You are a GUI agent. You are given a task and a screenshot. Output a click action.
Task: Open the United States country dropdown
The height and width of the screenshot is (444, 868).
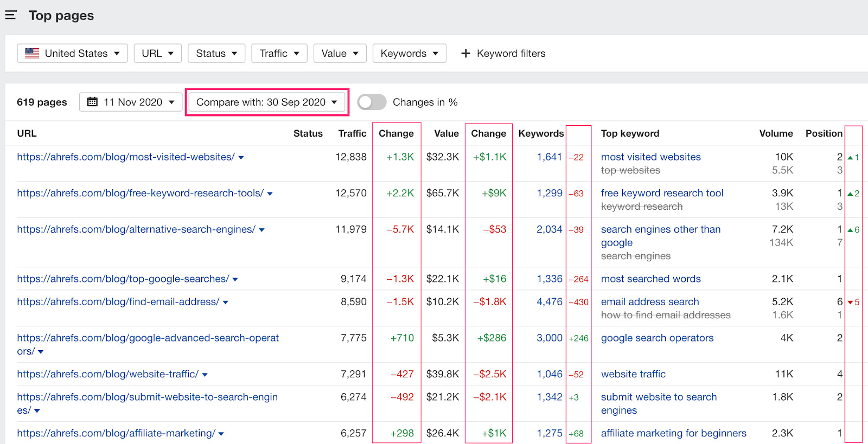tap(72, 53)
